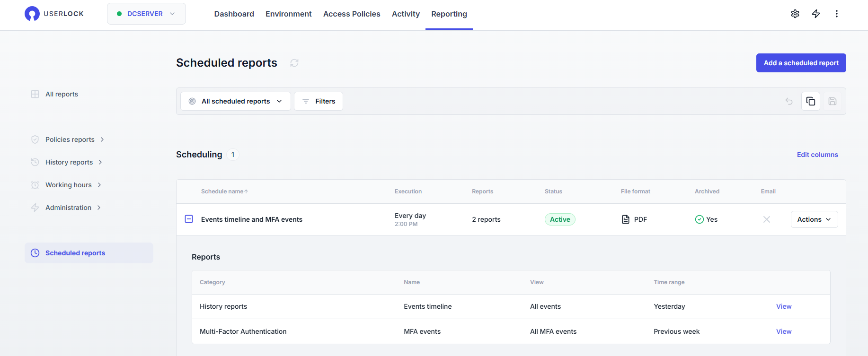Click the undo arrow icon in filter bar
This screenshot has width=868, height=356.
pyautogui.click(x=789, y=101)
